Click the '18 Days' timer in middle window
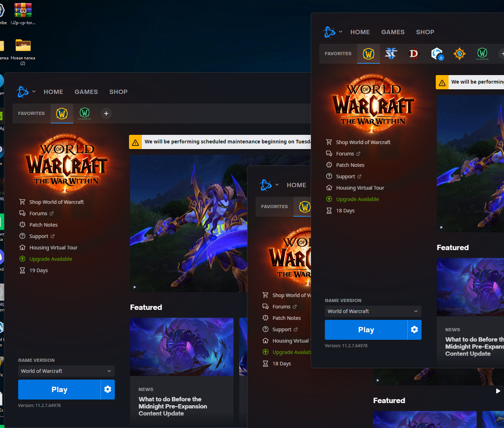This screenshot has width=504, height=428. click(277, 364)
